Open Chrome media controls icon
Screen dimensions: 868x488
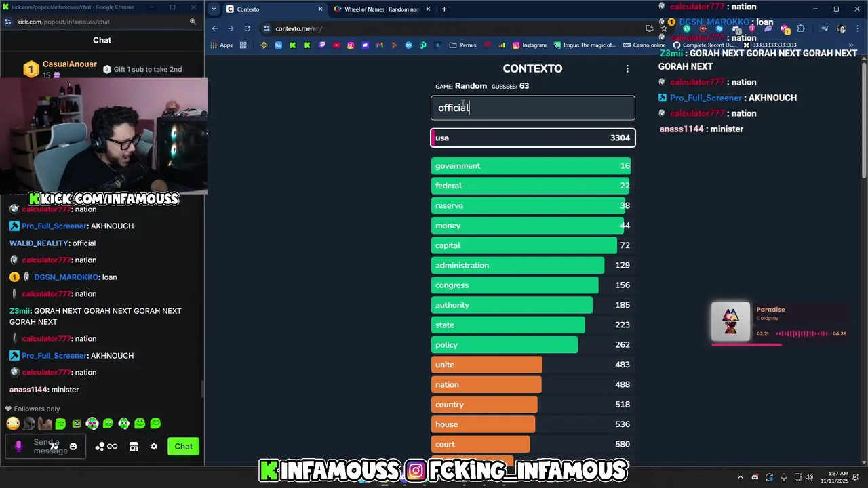pos(825,28)
